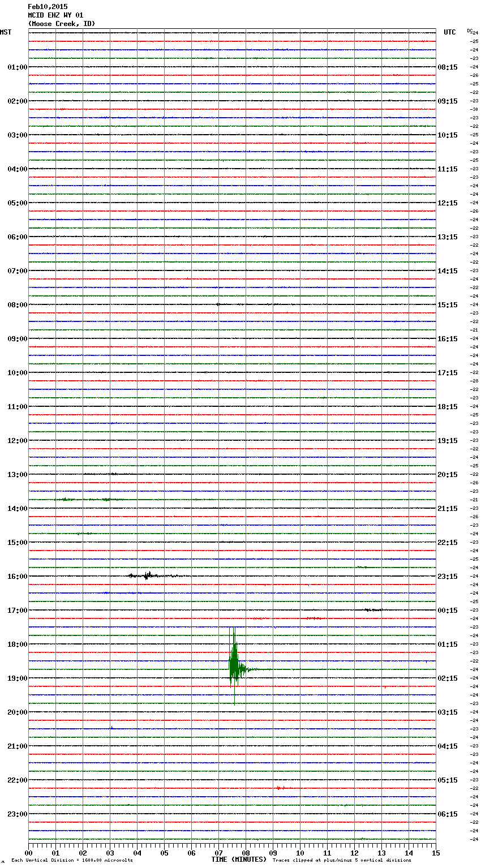Click the 08:15 UTC time label
The width and height of the screenshot is (481, 868).
[448, 67]
